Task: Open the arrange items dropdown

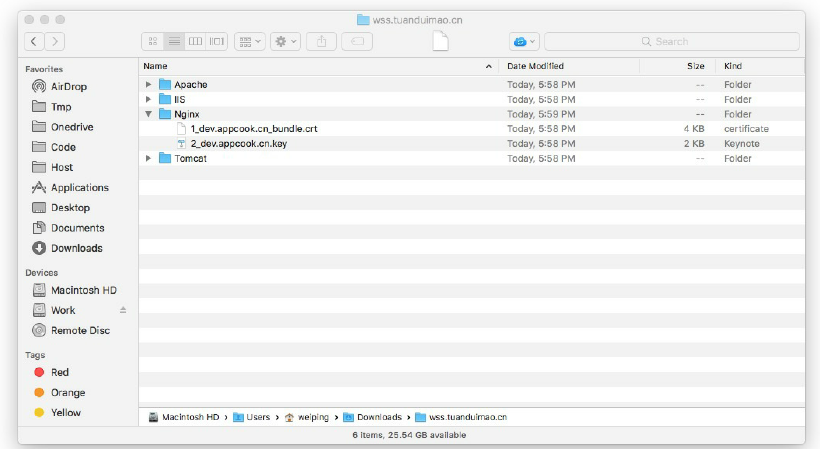Action: pos(250,41)
